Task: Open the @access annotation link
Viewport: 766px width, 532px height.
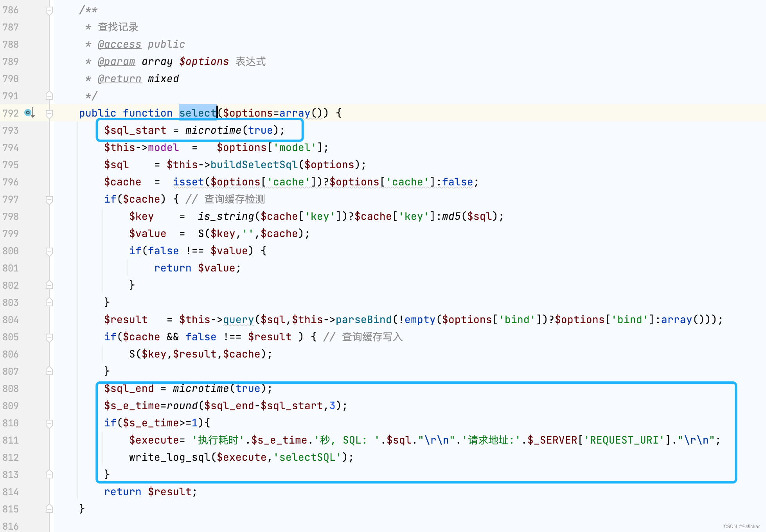Action: [119, 44]
